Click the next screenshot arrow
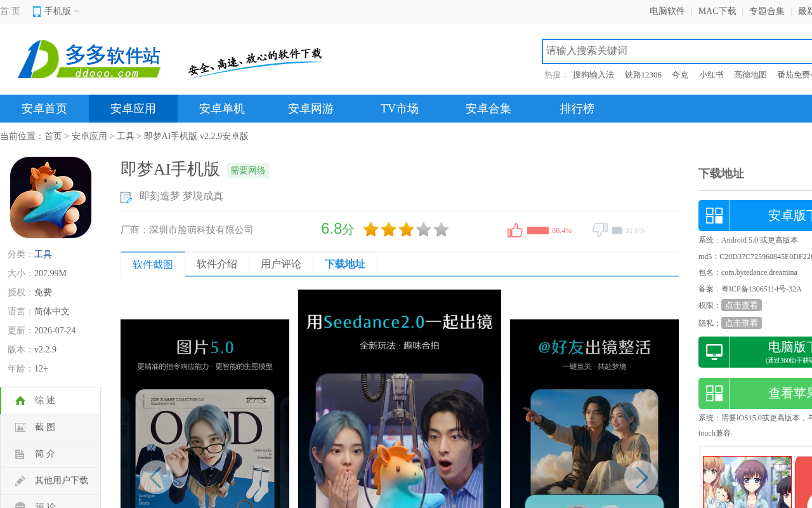Screen dimensions: 812x508 [641, 477]
